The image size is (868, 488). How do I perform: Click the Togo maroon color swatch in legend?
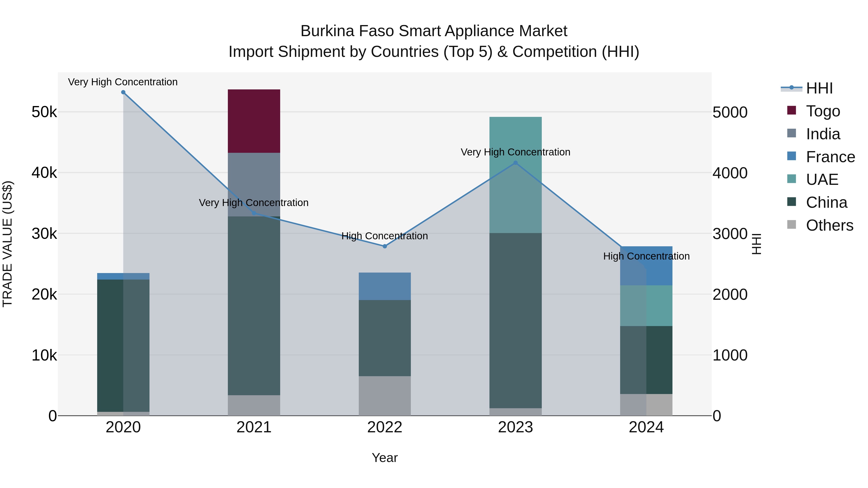[x=792, y=110]
